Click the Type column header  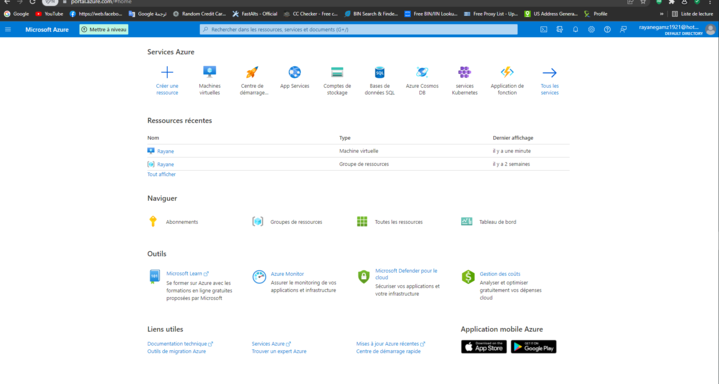click(345, 138)
